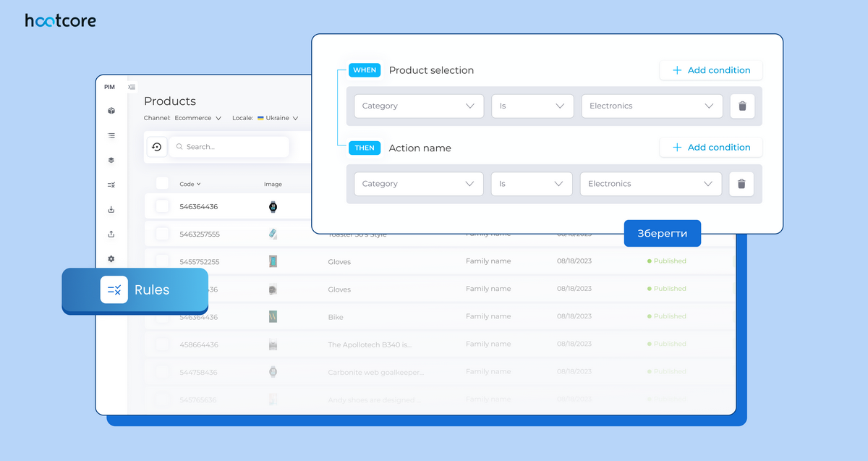Open the settings gear in sidebar

pos(111,259)
